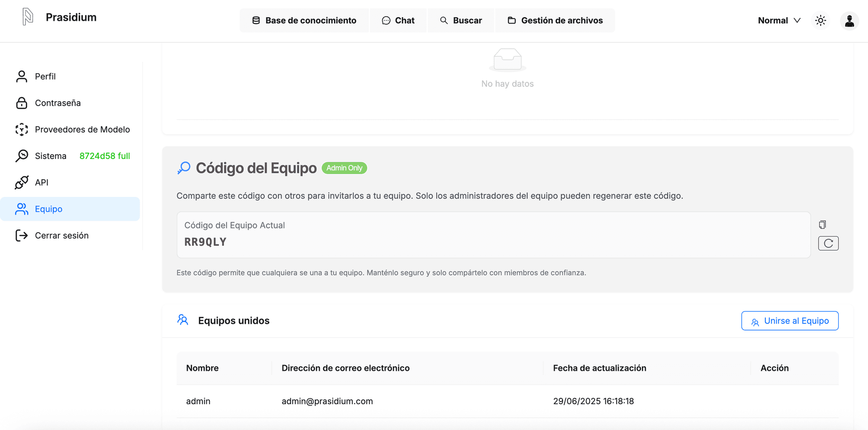
Task: Open Gestión de archivos
Action: (555, 20)
